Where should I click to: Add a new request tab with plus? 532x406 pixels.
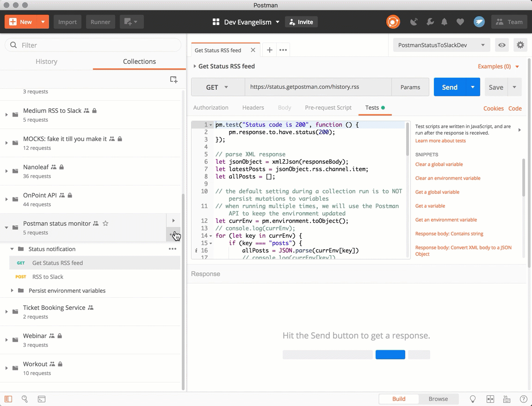(269, 50)
